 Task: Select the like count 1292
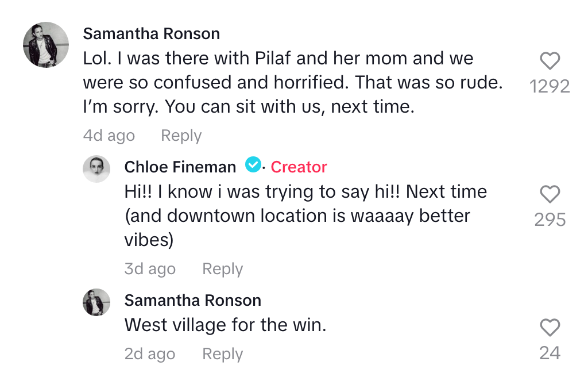(549, 85)
